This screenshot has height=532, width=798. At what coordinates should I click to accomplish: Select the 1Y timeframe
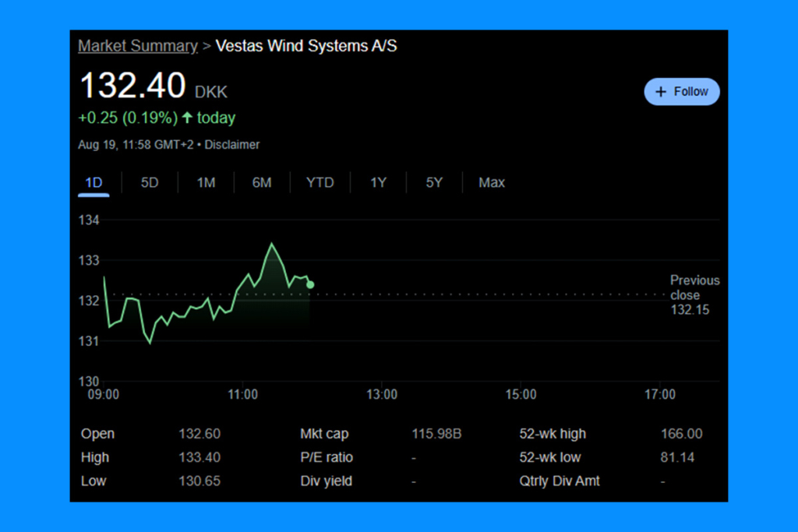[x=378, y=182]
